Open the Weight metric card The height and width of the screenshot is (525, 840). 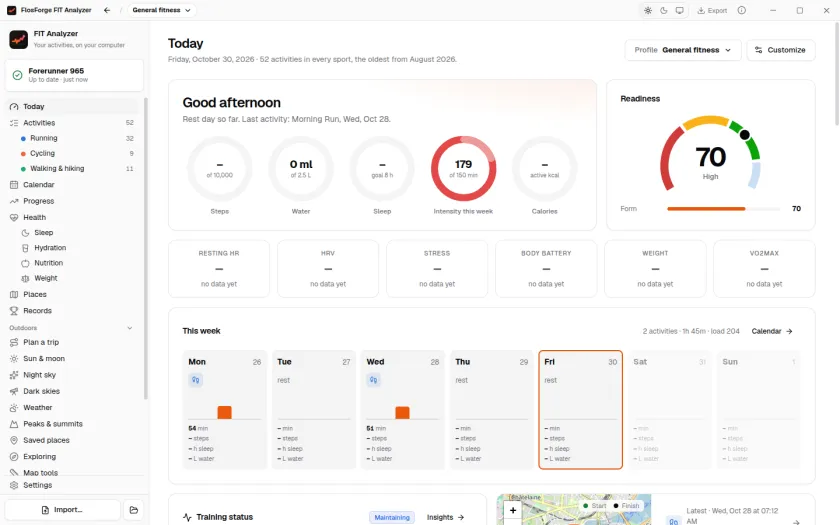(x=655, y=268)
